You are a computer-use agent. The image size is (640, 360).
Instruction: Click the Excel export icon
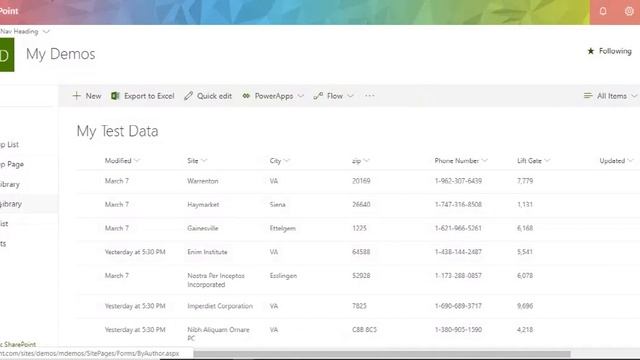tap(115, 96)
